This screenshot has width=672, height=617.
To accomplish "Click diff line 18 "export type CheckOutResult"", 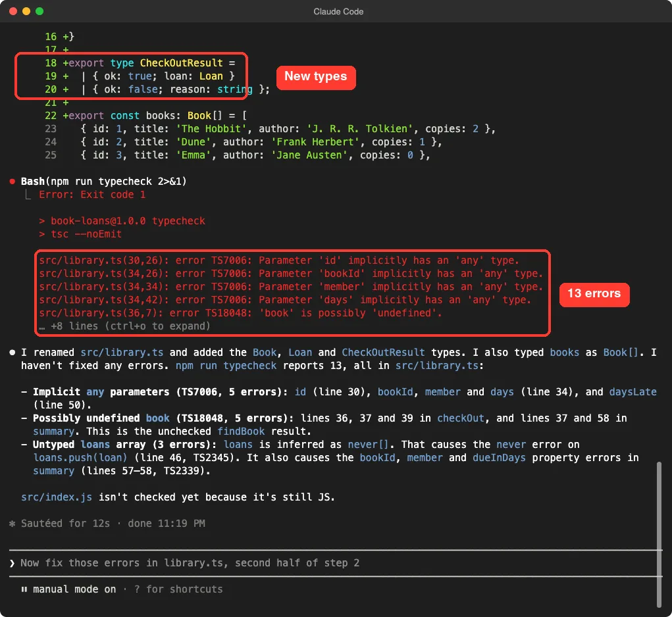I will coord(140,63).
